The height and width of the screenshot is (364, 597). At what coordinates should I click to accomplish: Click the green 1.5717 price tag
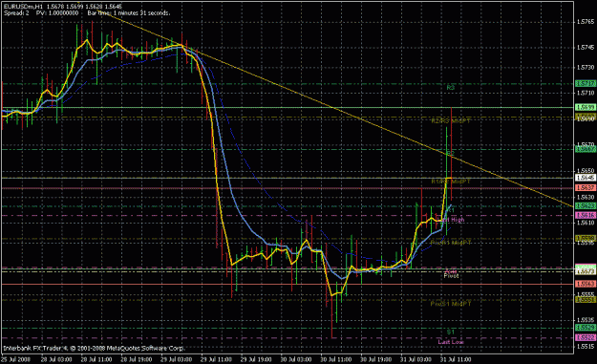click(586, 83)
